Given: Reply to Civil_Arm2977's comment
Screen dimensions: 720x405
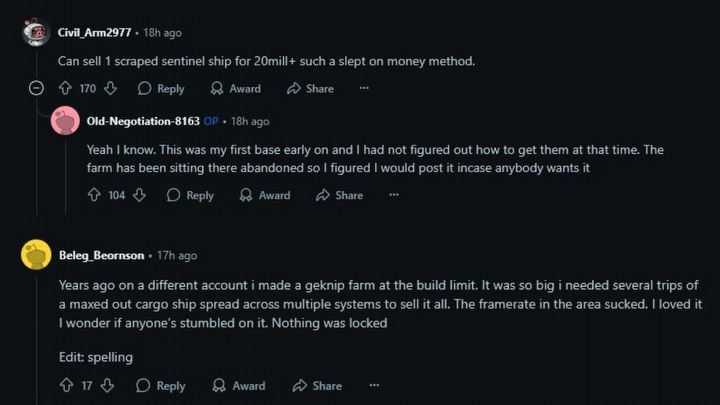Looking at the screenshot, I should 161,88.
